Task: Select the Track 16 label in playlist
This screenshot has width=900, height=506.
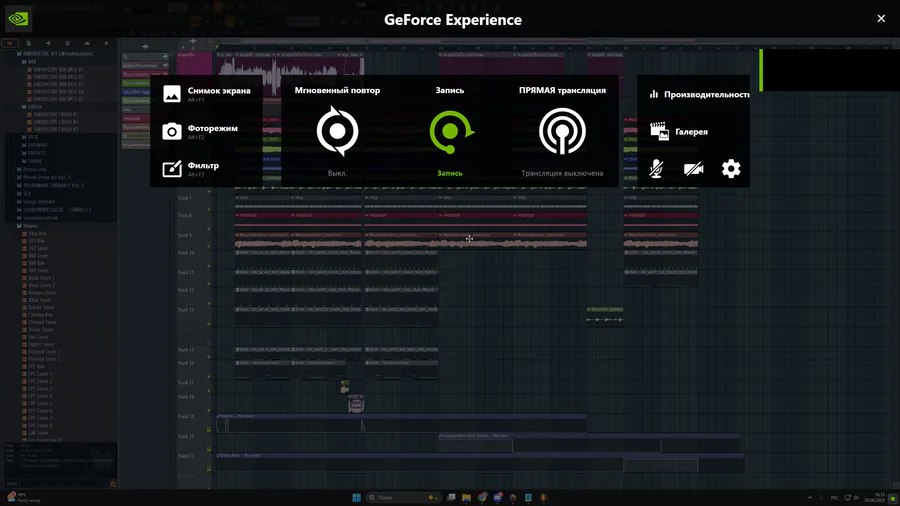Action: 185,363
